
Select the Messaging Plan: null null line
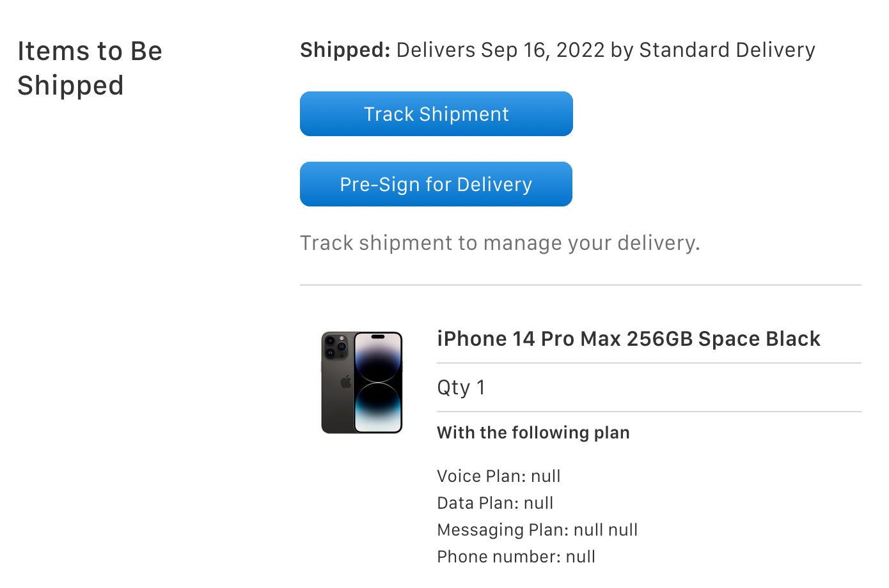[x=537, y=530]
